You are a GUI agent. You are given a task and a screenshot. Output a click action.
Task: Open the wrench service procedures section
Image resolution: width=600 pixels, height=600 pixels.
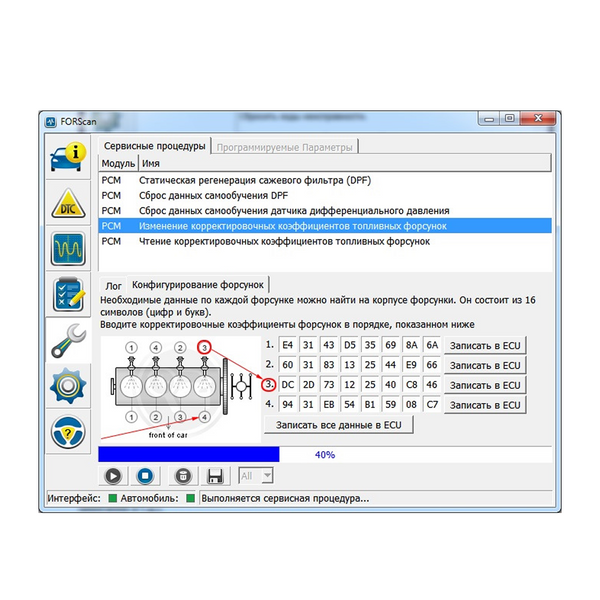coord(68,340)
